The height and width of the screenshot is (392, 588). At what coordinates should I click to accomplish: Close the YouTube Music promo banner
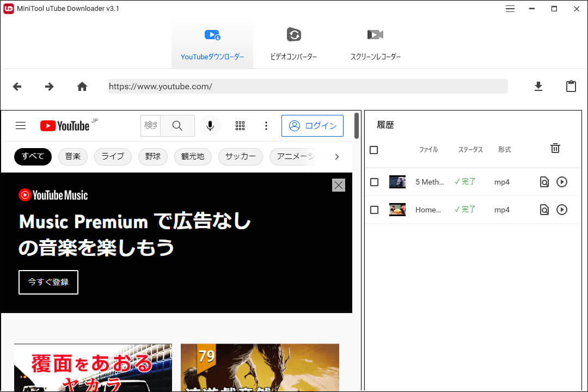pyautogui.click(x=339, y=185)
